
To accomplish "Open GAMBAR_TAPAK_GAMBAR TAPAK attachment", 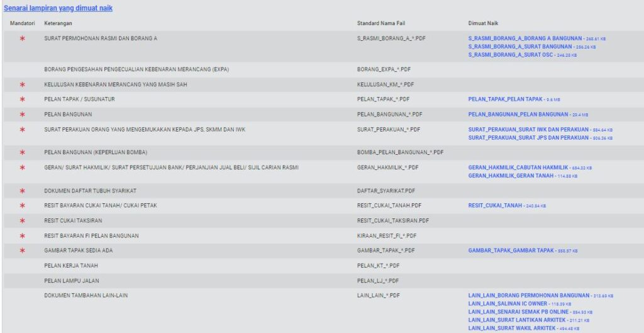I will point(511,251).
